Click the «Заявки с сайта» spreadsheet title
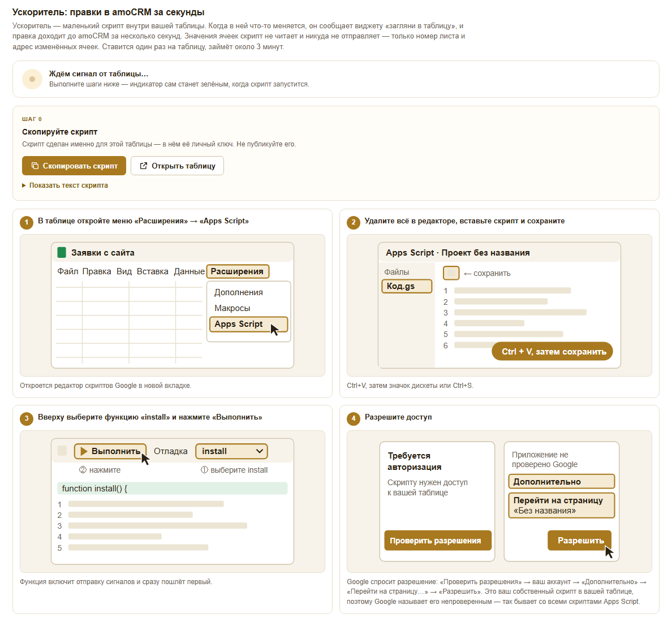672x622 pixels. click(x=103, y=253)
